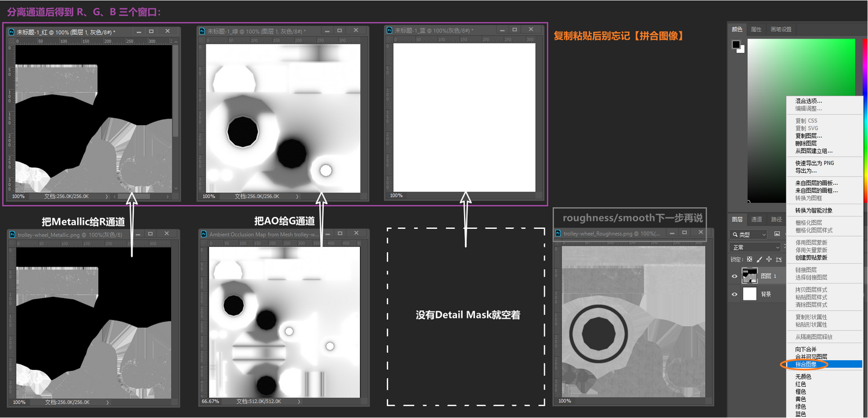Click the Ps icon of trolley-wheel_Roughness.png window
The width and height of the screenshot is (868, 418).
click(558, 232)
